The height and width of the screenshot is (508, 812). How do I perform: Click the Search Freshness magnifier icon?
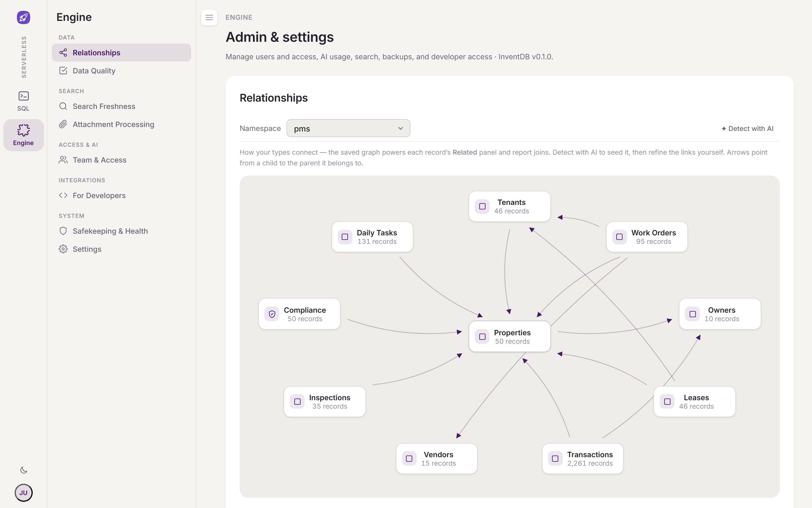pos(63,106)
